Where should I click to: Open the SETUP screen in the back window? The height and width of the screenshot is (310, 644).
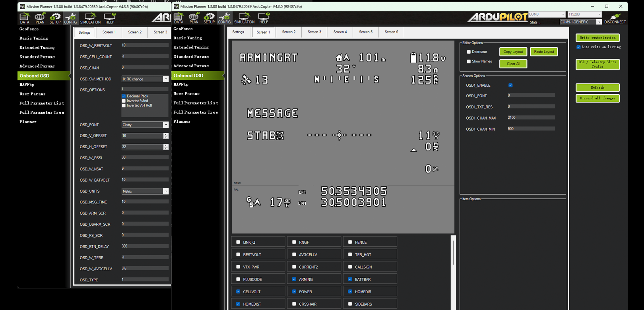click(55, 18)
